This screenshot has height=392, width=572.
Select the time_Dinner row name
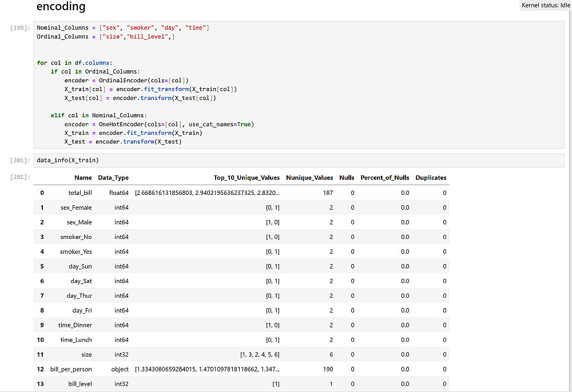pyautogui.click(x=76, y=325)
